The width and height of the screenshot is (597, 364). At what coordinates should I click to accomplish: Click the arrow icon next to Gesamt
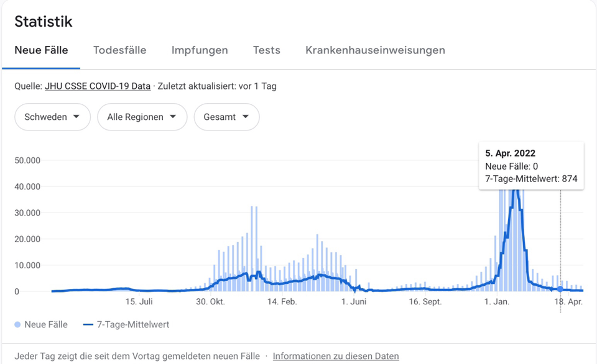point(246,116)
